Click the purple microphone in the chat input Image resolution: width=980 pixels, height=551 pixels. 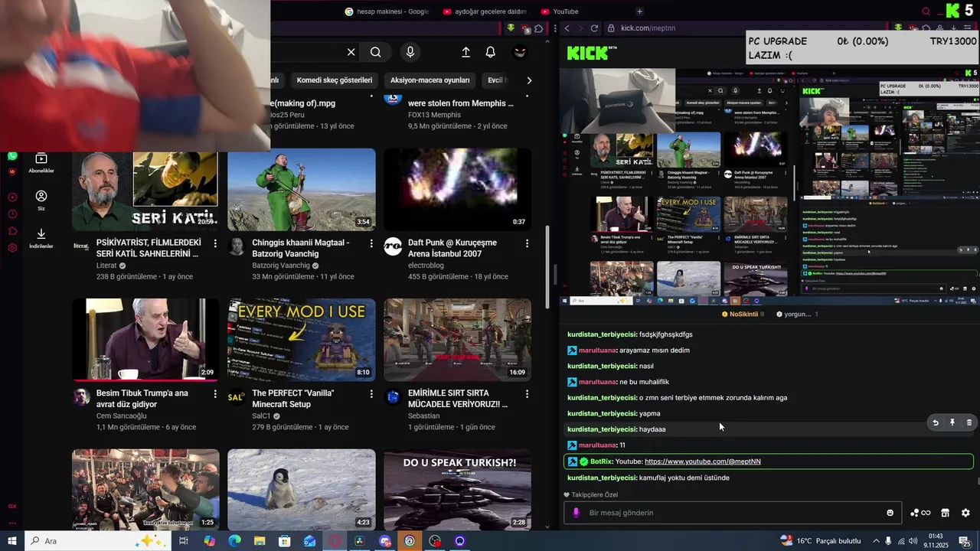576,513
